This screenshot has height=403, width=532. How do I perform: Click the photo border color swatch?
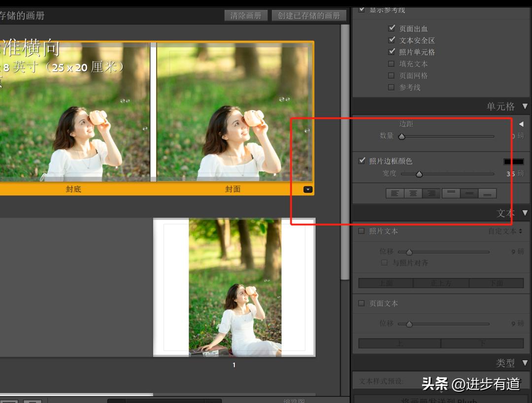click(x=513, y=161)
